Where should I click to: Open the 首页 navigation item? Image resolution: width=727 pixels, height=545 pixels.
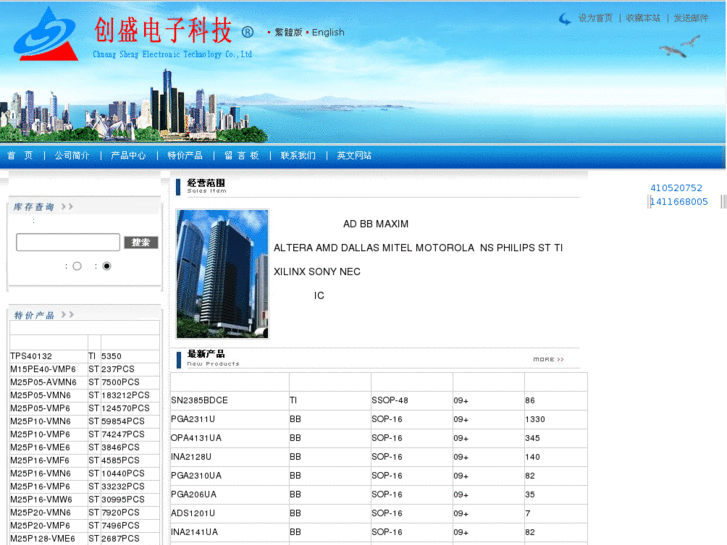20,155
